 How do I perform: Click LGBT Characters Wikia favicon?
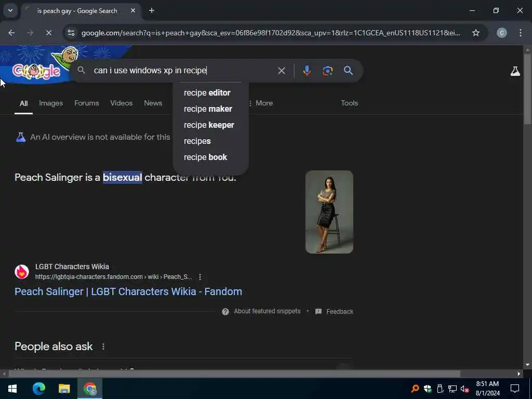(22, 272)
